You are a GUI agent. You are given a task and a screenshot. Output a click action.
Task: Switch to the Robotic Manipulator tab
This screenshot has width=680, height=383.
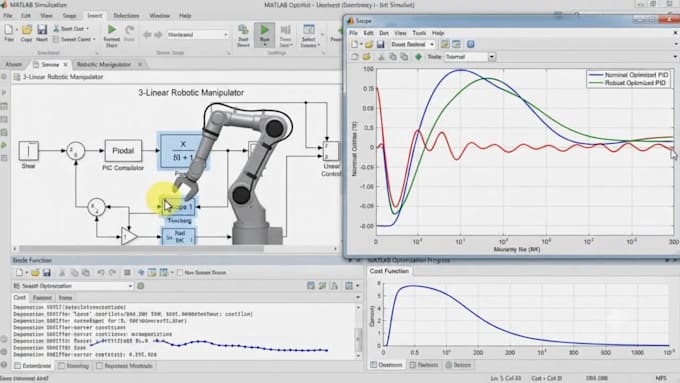coord(104,65)
